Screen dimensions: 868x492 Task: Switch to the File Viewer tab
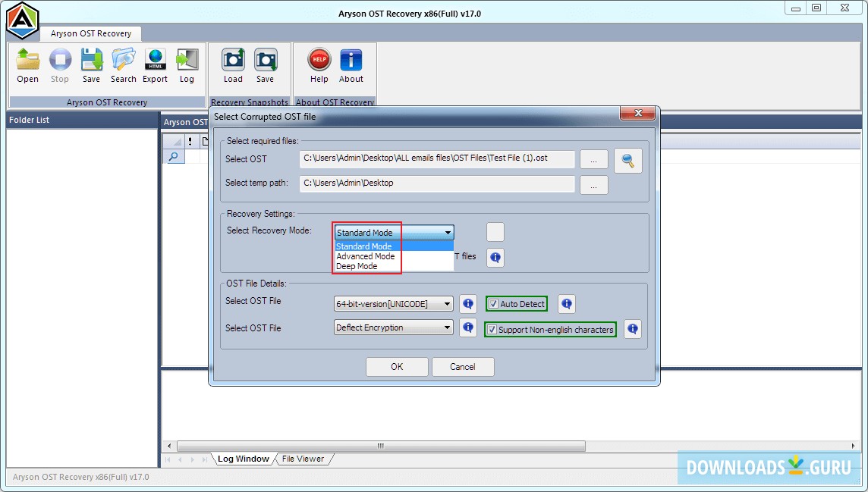pos(303,459)
